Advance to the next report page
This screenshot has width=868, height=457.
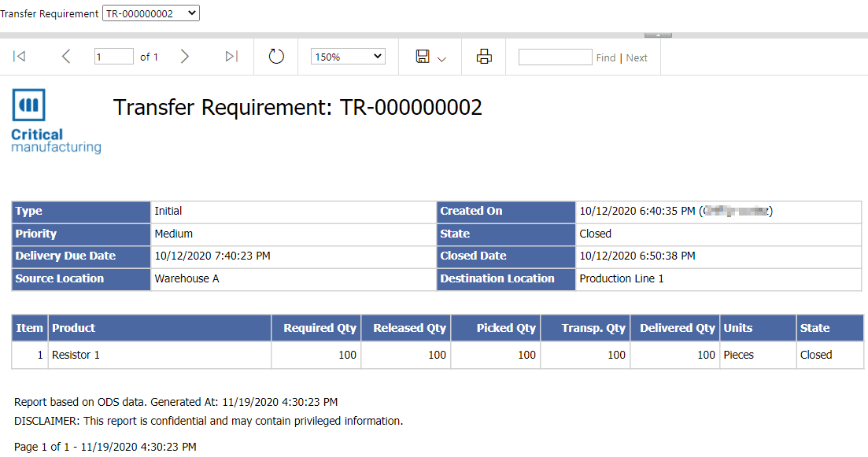point(185,57)
